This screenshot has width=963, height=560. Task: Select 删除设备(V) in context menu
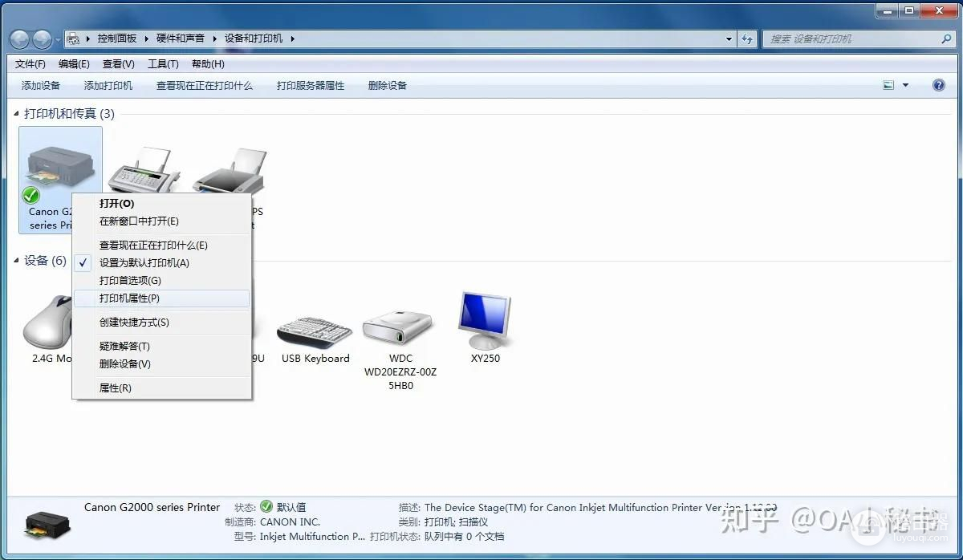[x=124, y=364]
